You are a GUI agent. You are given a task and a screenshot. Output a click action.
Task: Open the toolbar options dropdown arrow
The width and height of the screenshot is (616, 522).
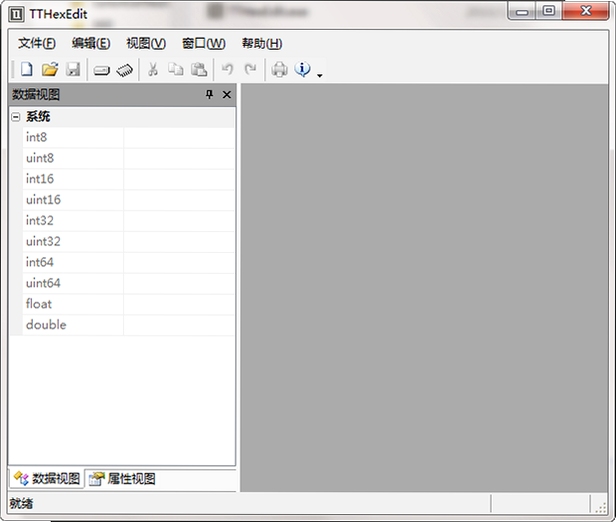320,75
